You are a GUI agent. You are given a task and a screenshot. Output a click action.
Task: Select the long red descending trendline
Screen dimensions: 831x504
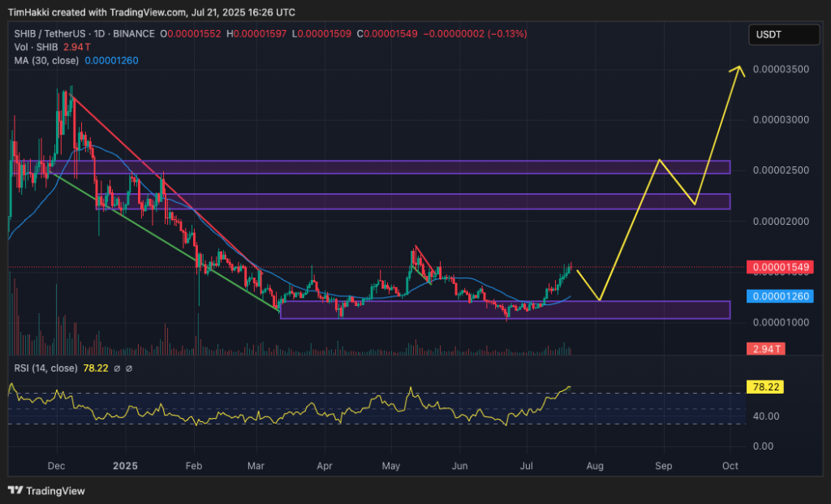162,179
